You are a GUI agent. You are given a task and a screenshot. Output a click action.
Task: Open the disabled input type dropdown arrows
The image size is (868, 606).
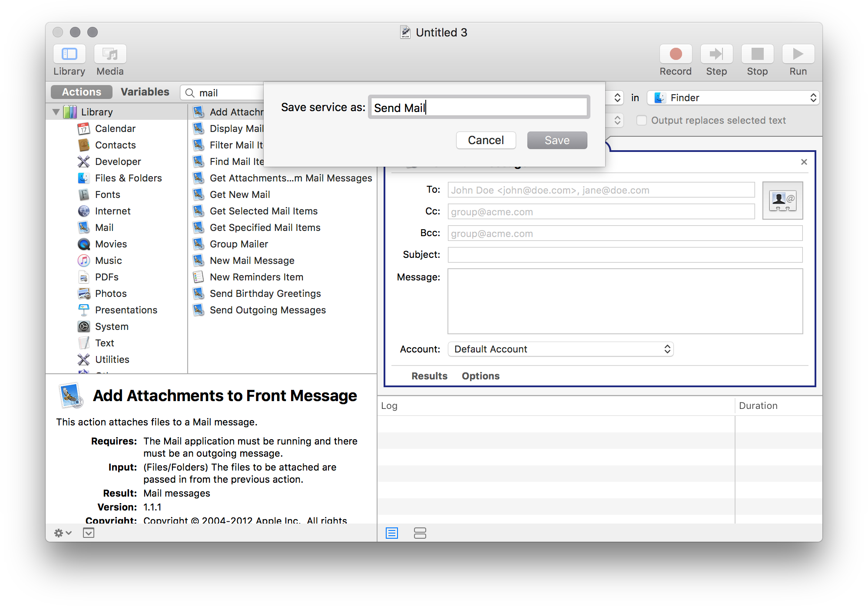pyautogui.click(x=617, y=120)
